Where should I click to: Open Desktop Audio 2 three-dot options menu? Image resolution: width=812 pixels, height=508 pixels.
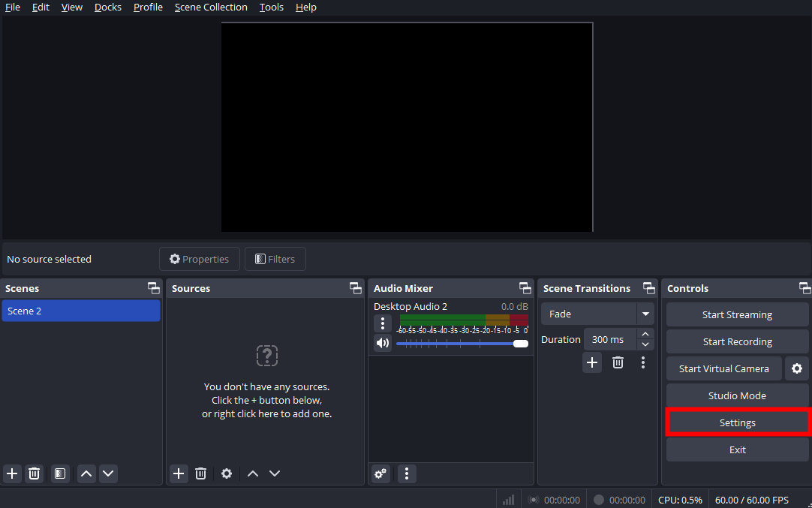coord(383,323)
